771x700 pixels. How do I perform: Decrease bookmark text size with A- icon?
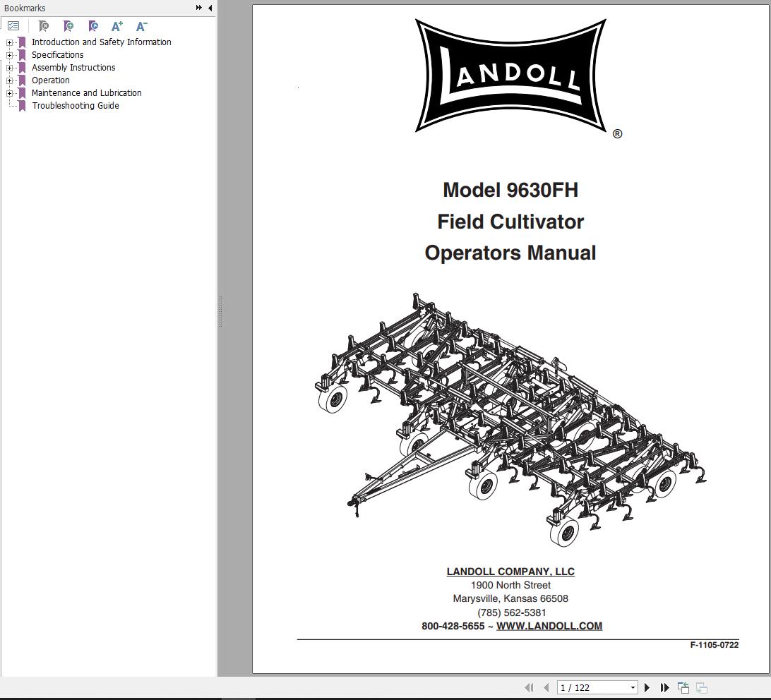[x=141, y=26]
